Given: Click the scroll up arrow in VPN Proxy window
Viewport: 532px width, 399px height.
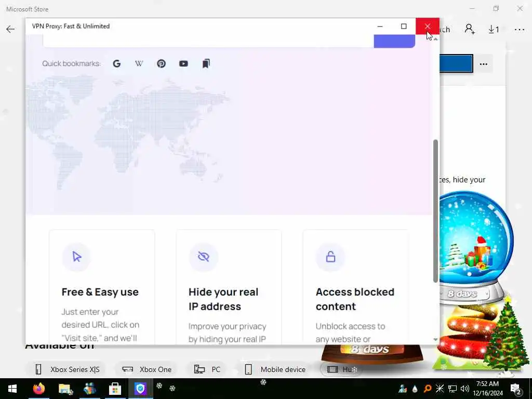Looking at the screenshot, I should click(x=436, y=39).
